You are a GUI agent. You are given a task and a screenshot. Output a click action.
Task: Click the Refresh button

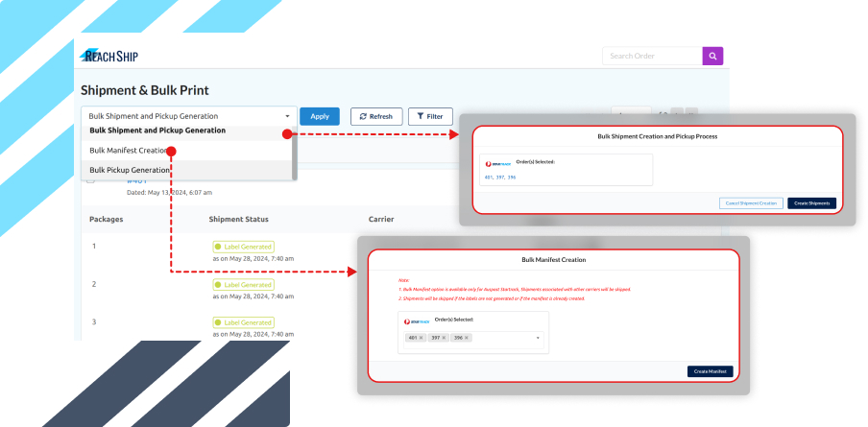click(376, 117)
